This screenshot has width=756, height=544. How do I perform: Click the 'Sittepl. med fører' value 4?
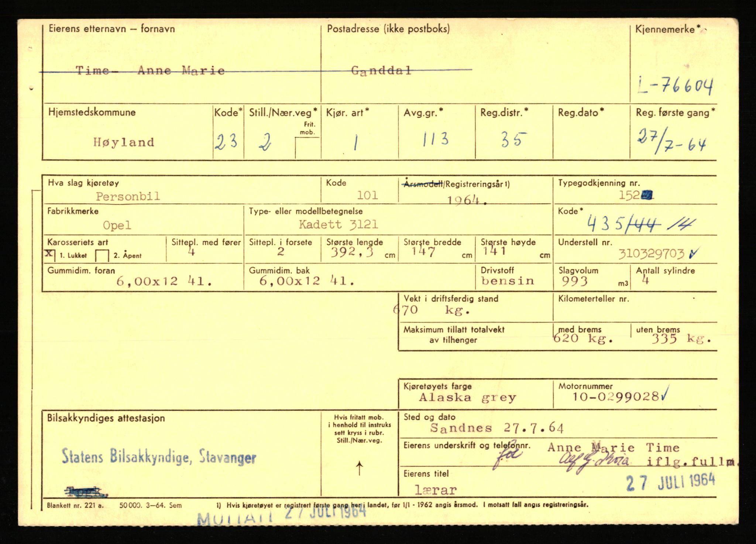192,252
